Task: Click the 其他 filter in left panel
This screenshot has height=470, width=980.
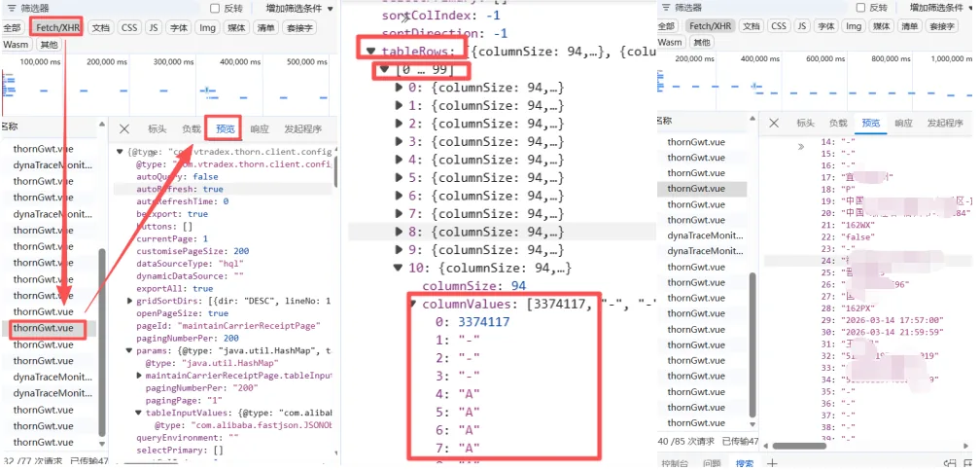Action: coord(49,45)
